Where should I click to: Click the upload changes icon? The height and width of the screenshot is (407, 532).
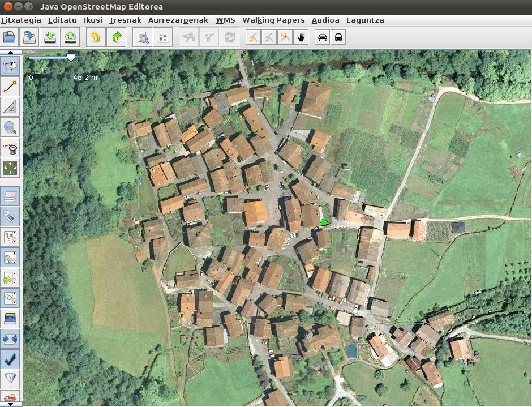[x=70, y=38]
